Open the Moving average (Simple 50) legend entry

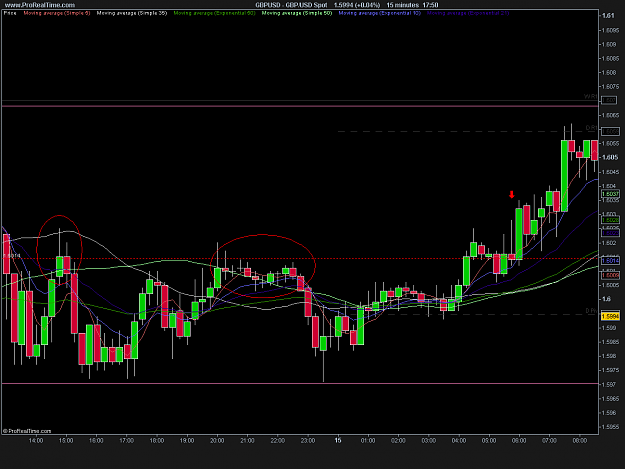click(x=297, y=13)
